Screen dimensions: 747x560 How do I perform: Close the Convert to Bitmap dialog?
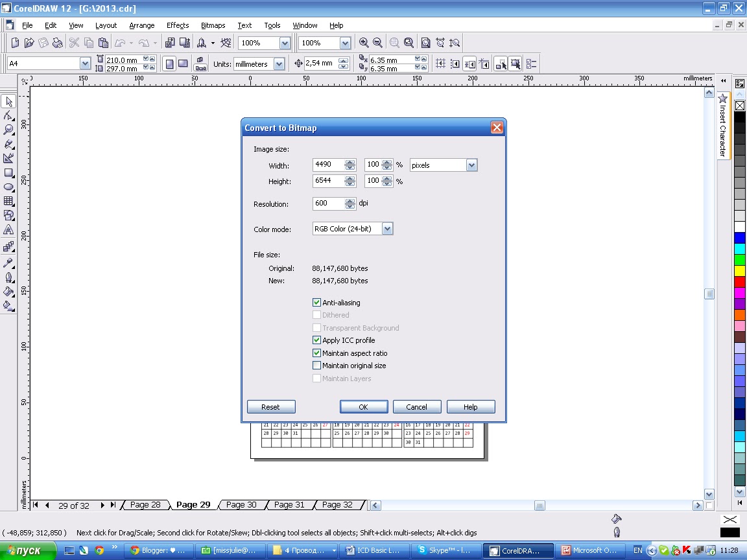coord(497,128)
